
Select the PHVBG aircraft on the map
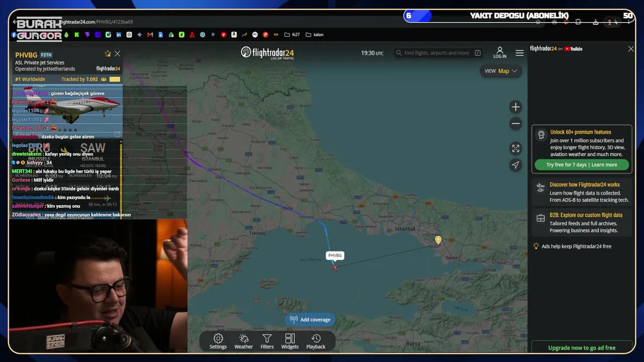pos(335,267)
